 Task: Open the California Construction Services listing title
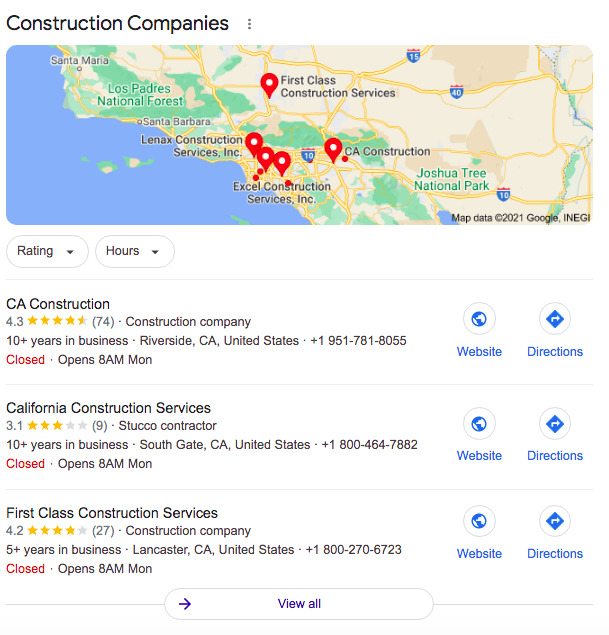pos(109,408)
